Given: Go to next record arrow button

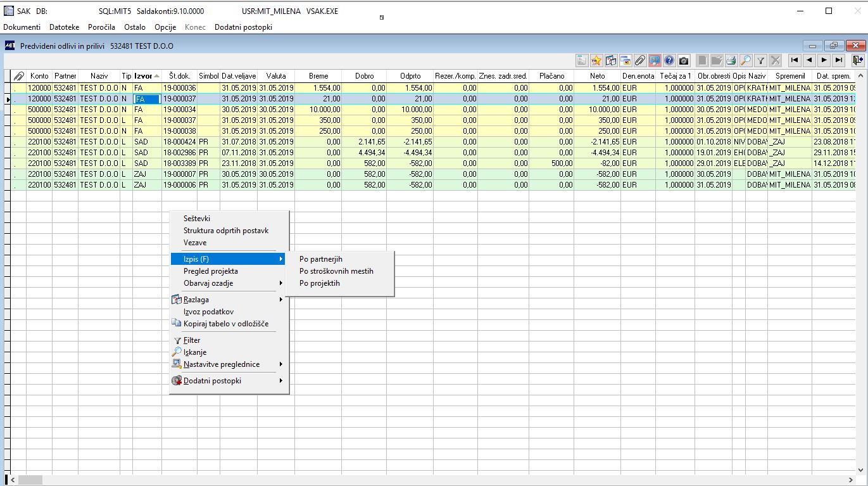Looking at the screenshot, I should pyautogui.click(x=824, y=60).
